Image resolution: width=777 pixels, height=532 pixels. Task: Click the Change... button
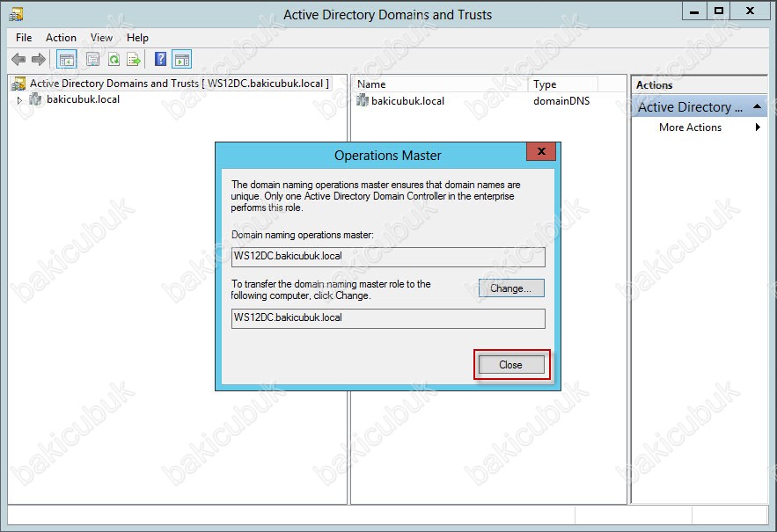coord(511,288)
